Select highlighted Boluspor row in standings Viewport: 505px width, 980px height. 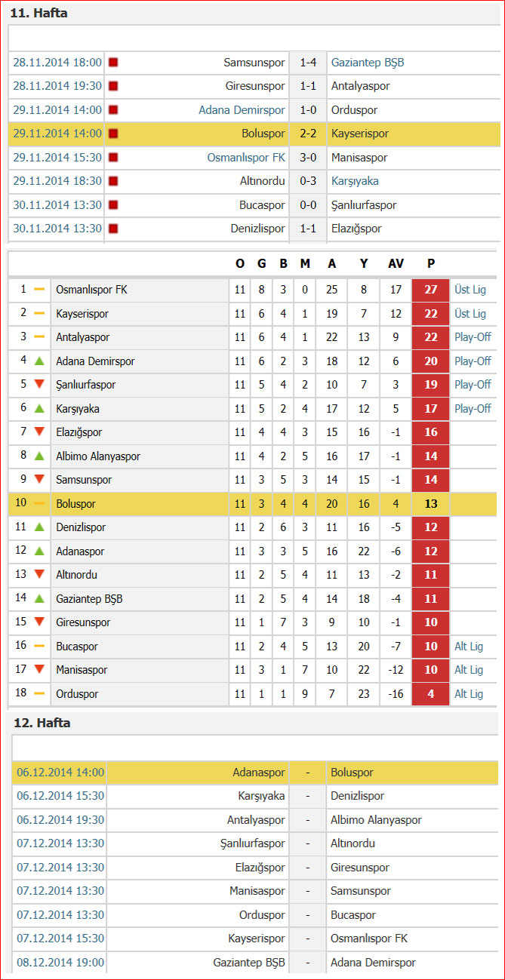pyautogui.click(x=253, y=504)
